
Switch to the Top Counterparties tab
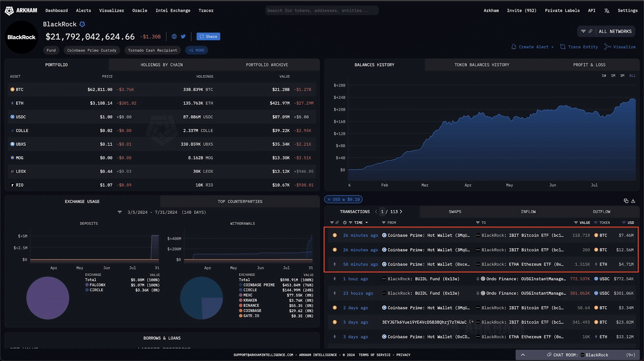click(240, 201)
